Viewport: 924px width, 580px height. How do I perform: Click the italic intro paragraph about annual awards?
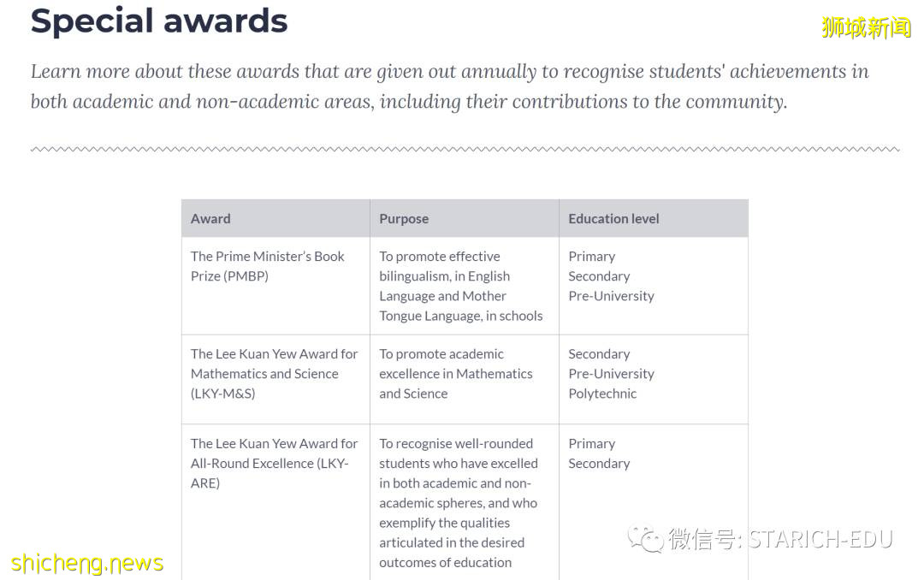click(449, 86)
